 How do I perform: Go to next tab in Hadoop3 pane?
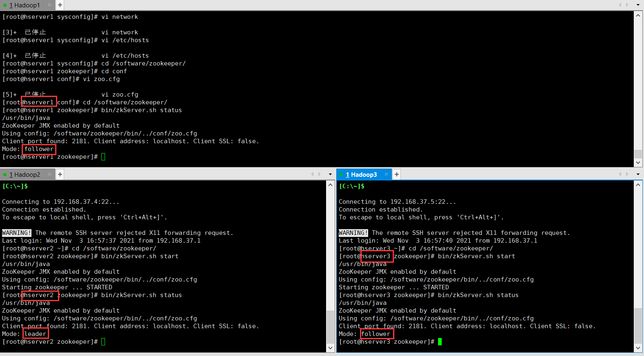[x=627, y=174]
